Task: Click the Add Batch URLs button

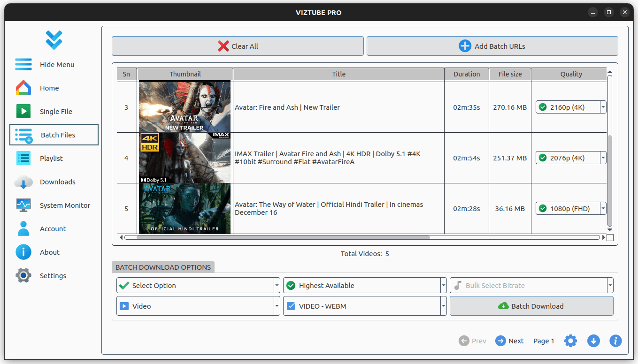Action: coord(492,46)
